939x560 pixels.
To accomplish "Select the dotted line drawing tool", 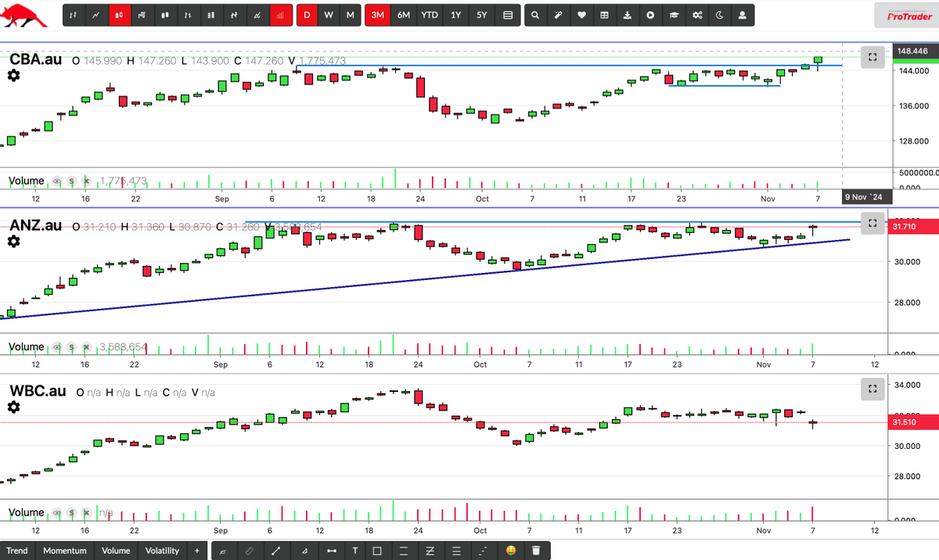I will click(x=484, y=551).
